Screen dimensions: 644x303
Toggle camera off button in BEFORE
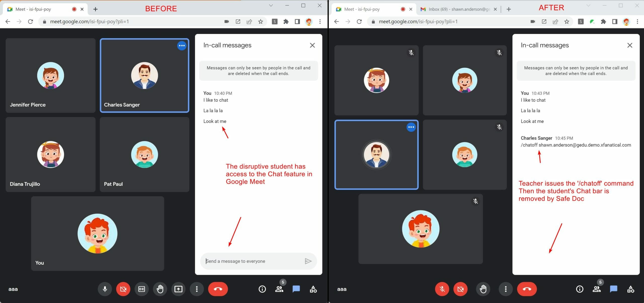pos(124,289)
